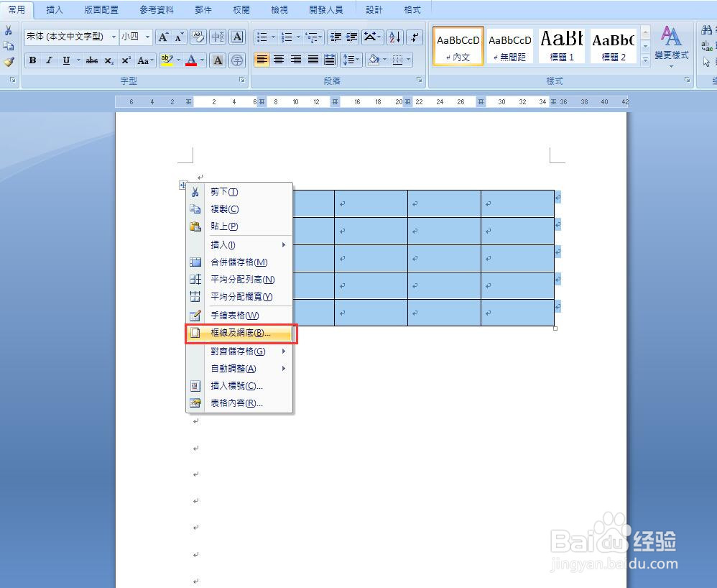Click the Clear Formatting eraser icon
The image size is (717, 588).
[198, 37]
